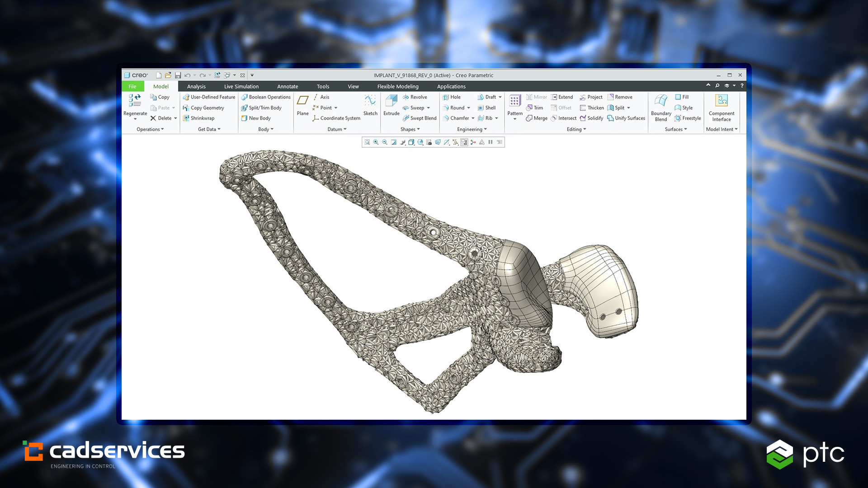Click the Freestyle button
Image resolution: width=868 pixels, height=488 pixels.
(688, 118)
